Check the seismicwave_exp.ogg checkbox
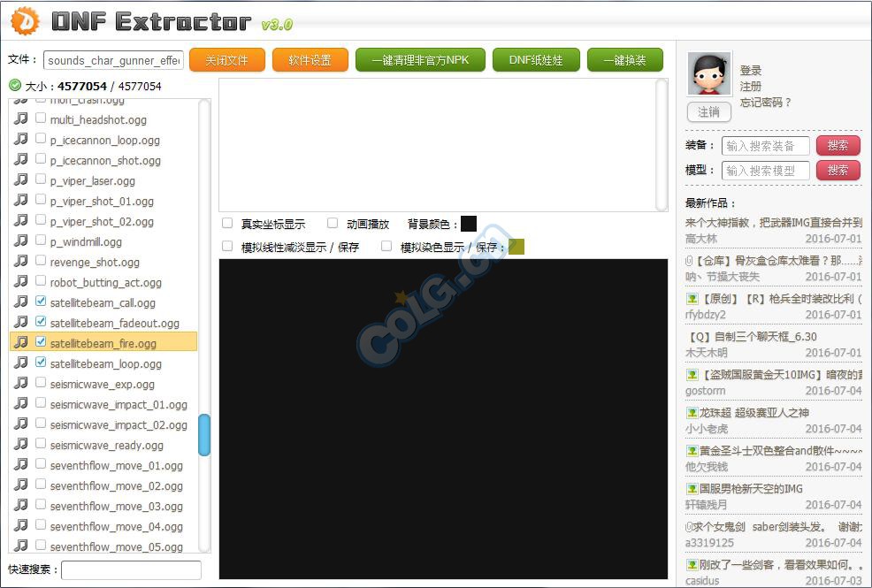 point(41,382)
